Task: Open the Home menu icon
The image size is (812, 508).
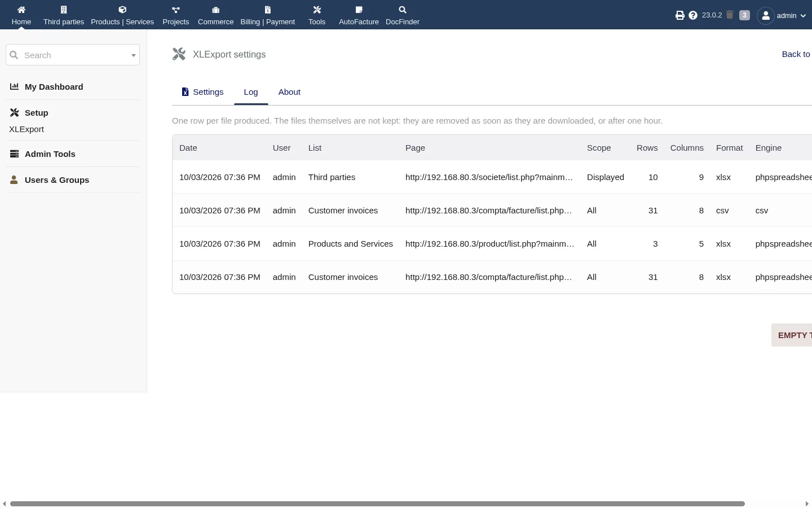Action: coord(21,10)
